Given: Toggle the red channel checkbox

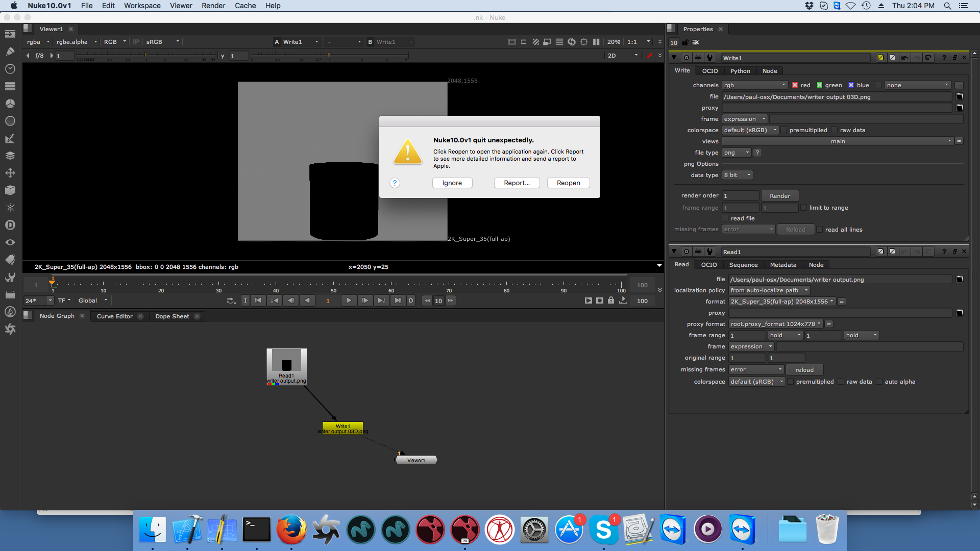Looking at the screenshot, I should [x=795, y=85].
